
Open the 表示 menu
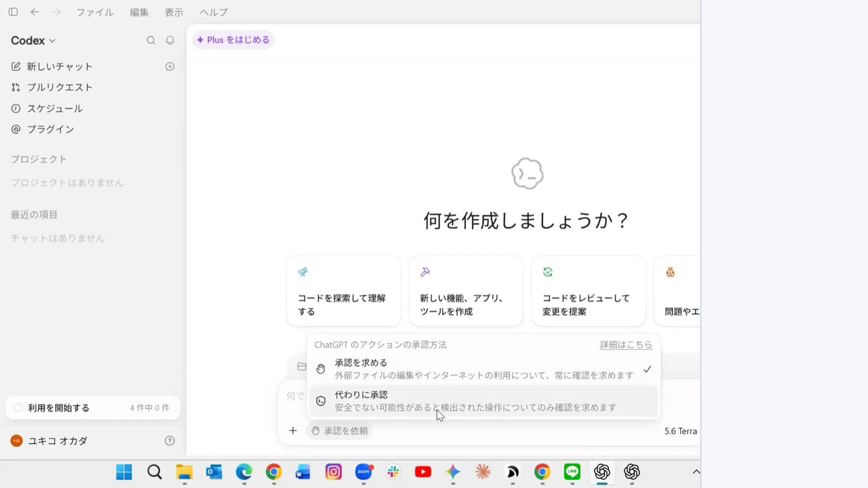(174, 12)
